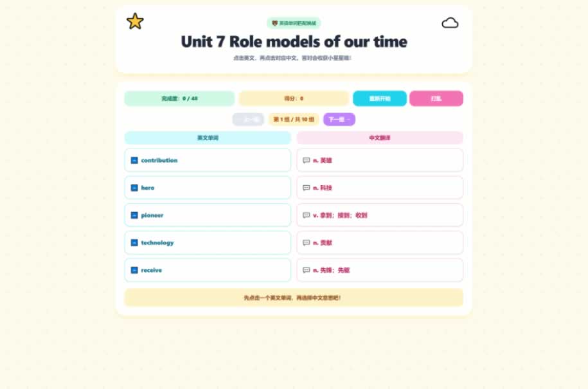The width and height of the screenshot is (588, 389).
Task: Choose the translation n. 英雄
Action: 380,160
